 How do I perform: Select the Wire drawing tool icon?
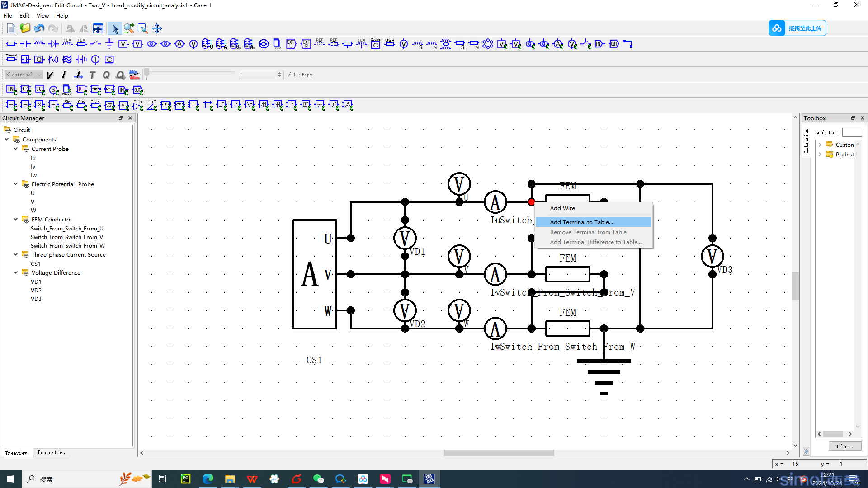tap(628, 44)
